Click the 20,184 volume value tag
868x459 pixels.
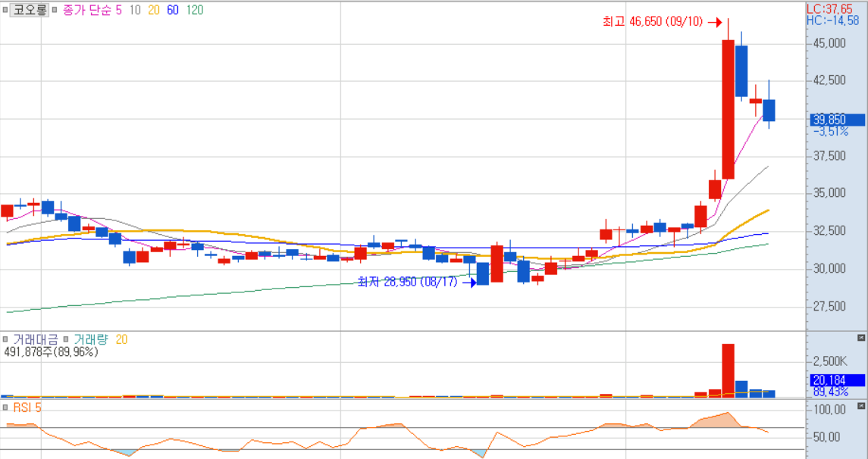point(838,380)
